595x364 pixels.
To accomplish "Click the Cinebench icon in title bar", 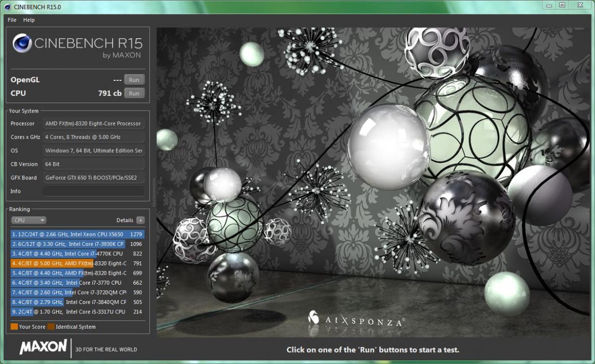I will pos(7,6).
